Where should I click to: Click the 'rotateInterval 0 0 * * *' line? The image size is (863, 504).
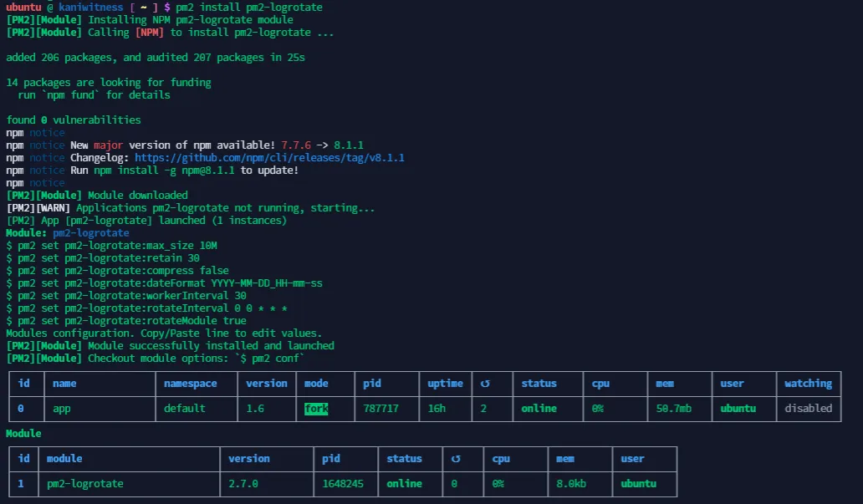pos(146,308)
